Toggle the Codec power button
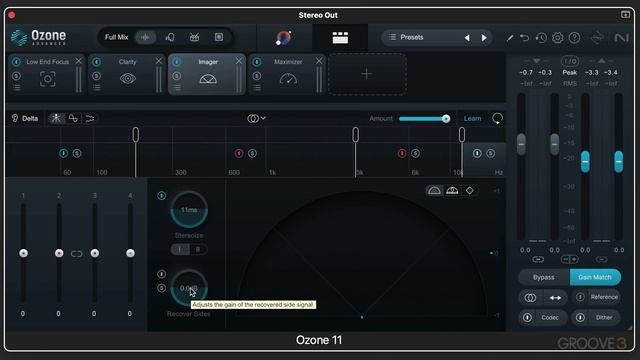This screenshot has width=640, height=360. click(x=527, y=317)
